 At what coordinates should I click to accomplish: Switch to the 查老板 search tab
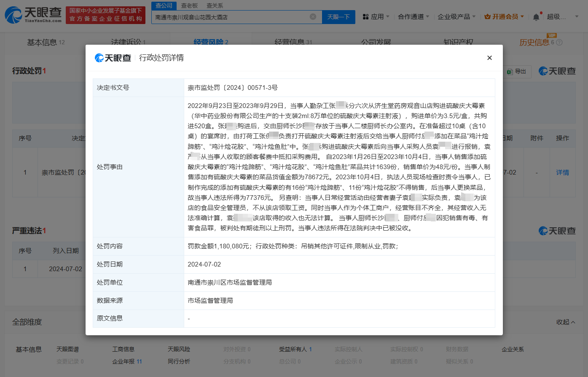point(189,5)
